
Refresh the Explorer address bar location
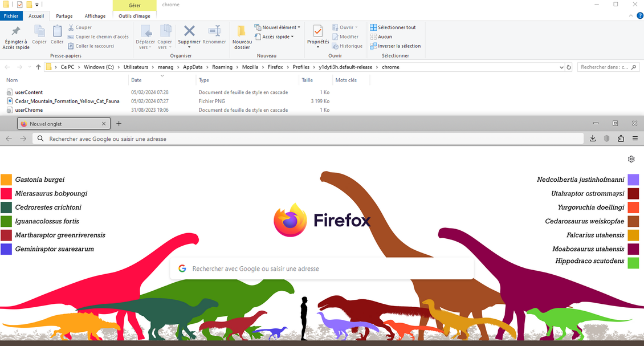[569, 67]
